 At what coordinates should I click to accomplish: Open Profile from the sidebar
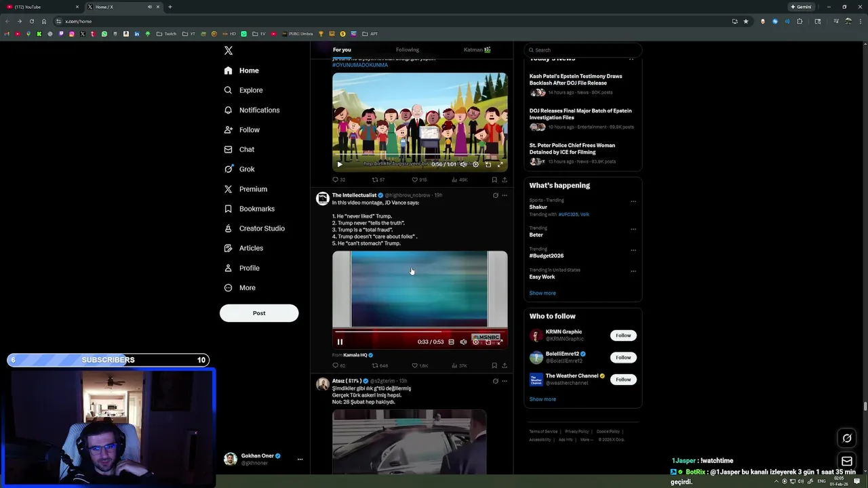(x=242, y=268)
